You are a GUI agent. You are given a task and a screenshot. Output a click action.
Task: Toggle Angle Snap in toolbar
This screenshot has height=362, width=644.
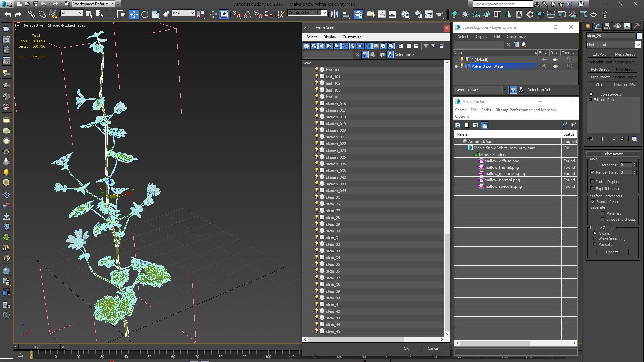[x=248, y=14]
